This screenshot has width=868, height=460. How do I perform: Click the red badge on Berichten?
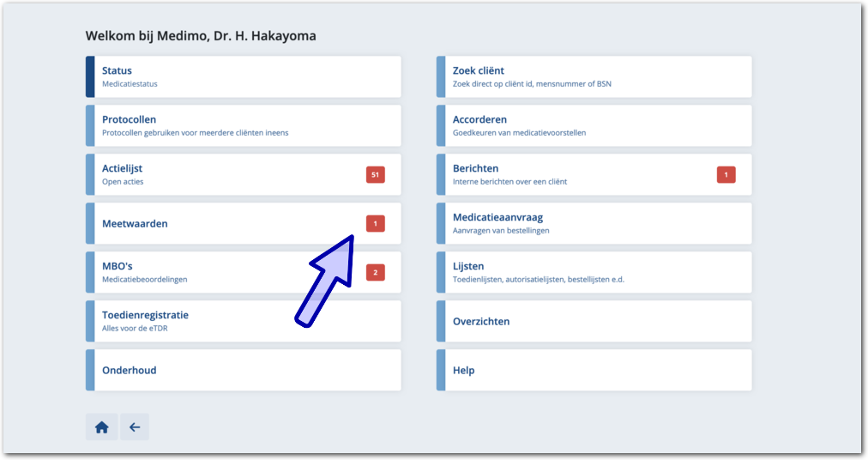726,175
